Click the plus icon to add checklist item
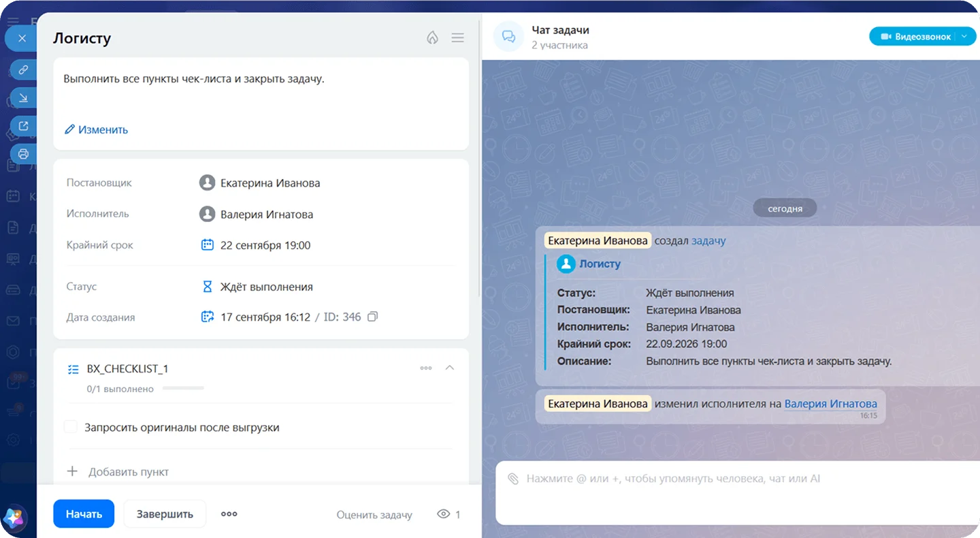 73,471
